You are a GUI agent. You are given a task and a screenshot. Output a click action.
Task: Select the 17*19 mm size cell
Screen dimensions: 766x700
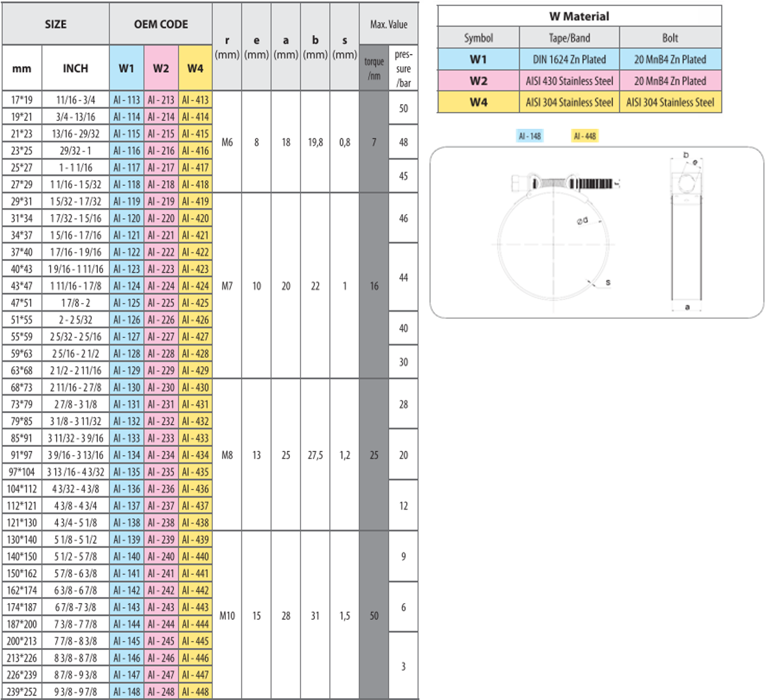pyautogui.click(x=21, y=100)
